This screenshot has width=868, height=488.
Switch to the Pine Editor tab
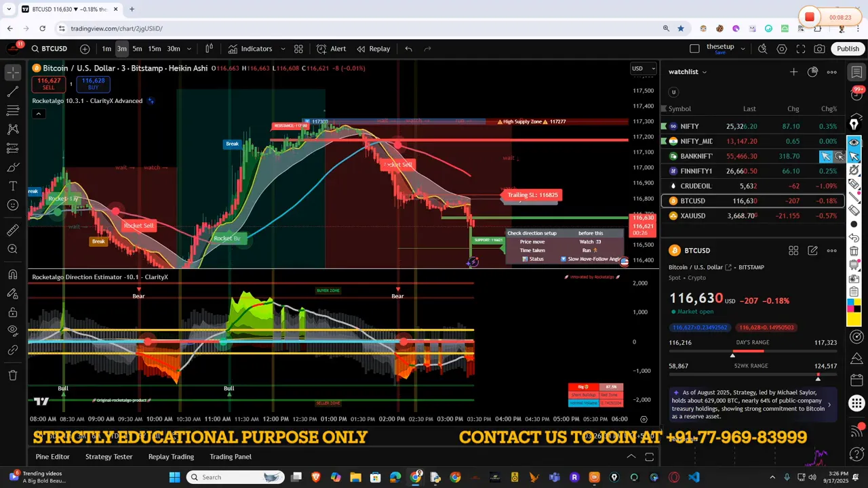[x=52, y=457]
